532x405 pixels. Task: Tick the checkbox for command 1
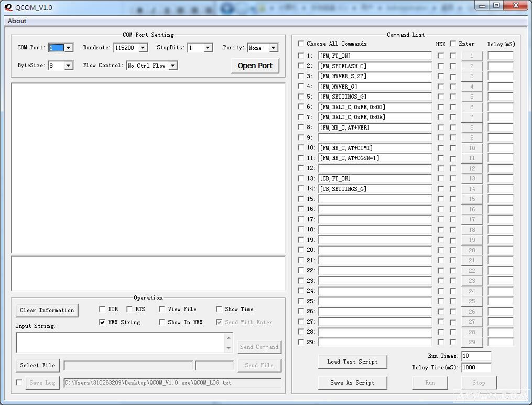tap(301, 56)
